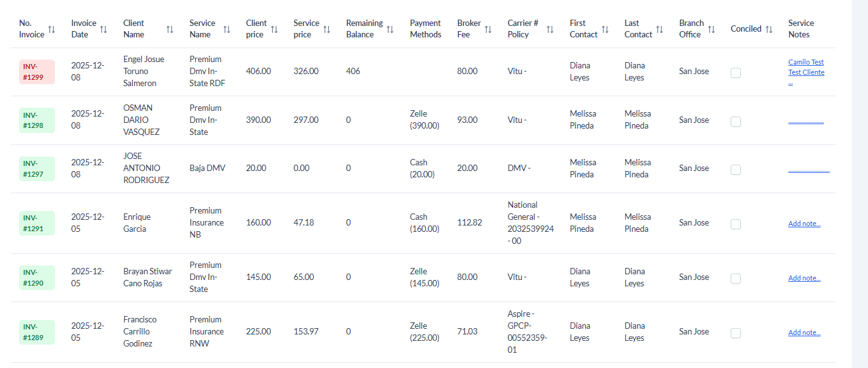Mark Enrique Garcia invoice as conciled

pyautogui.click(x=736, y=224)
